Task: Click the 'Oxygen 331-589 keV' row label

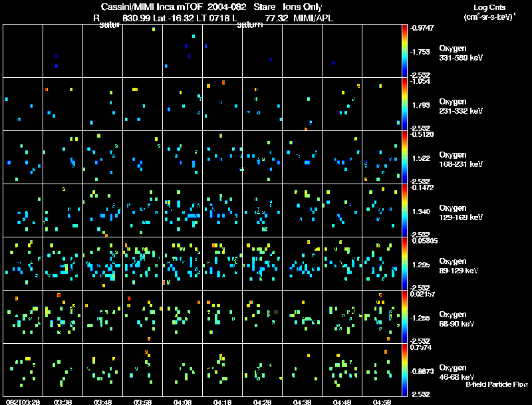Action: coord(461,53)
